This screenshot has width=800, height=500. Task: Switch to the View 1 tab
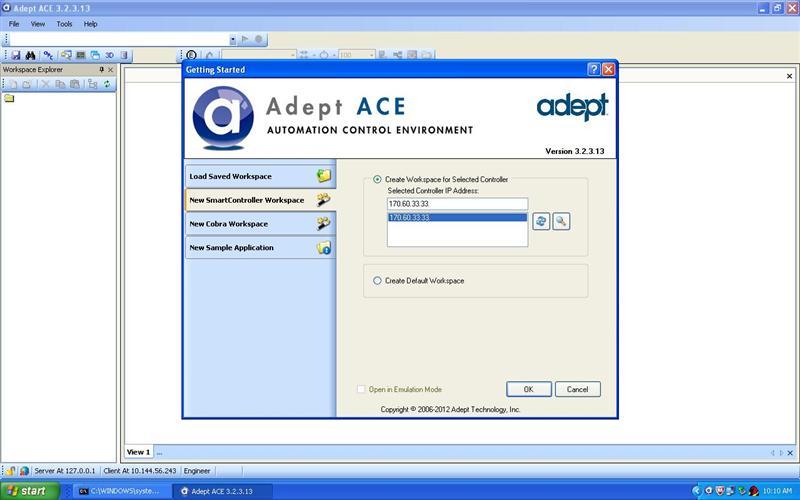[138, 452]
